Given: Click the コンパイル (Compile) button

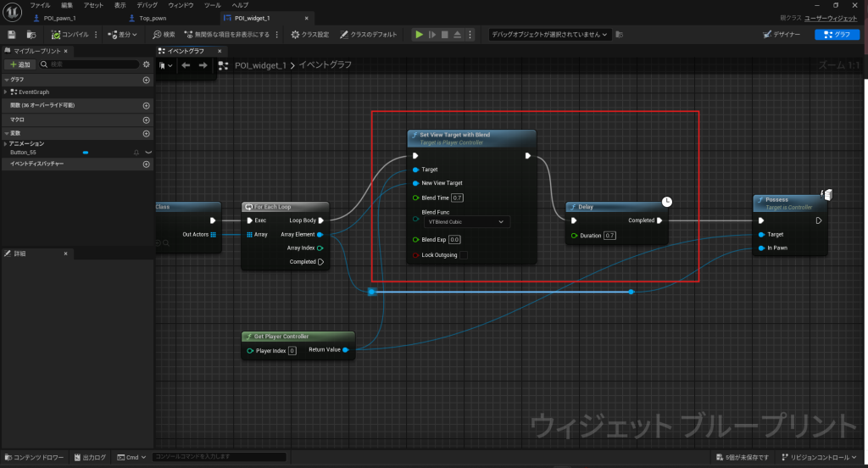Looking at the screenshot, I should 70,35.
